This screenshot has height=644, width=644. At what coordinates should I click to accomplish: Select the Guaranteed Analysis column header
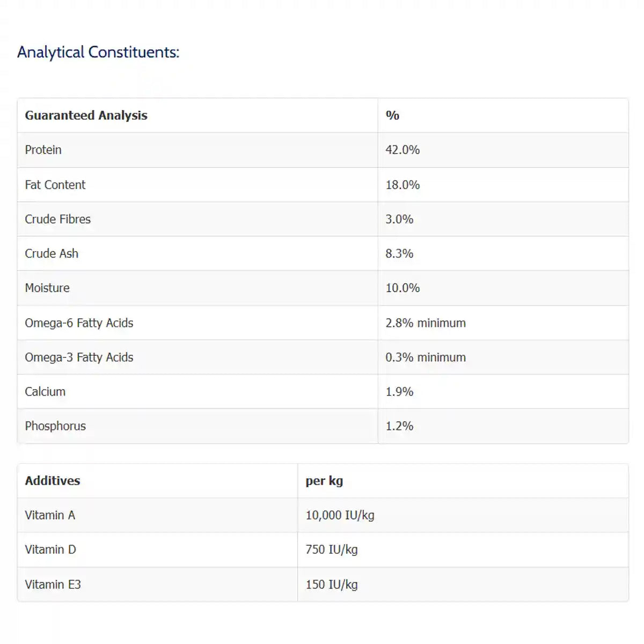[86, 115]
